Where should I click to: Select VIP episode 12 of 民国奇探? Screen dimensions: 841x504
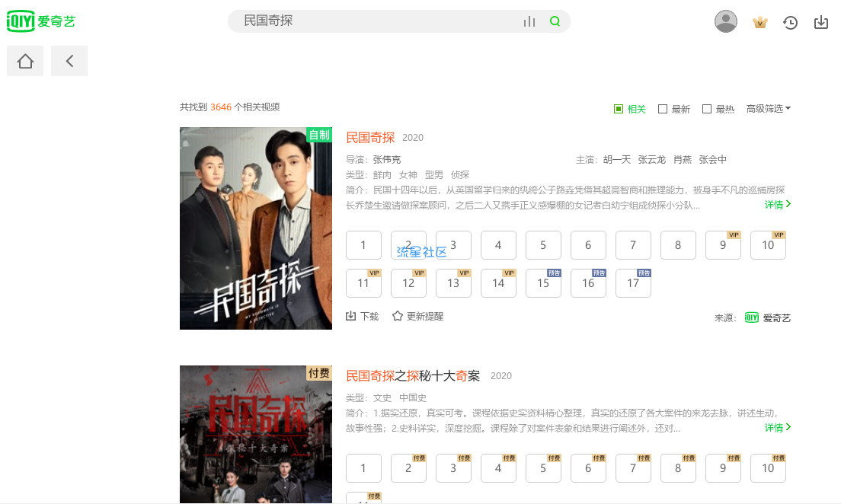tap(409, 282)
